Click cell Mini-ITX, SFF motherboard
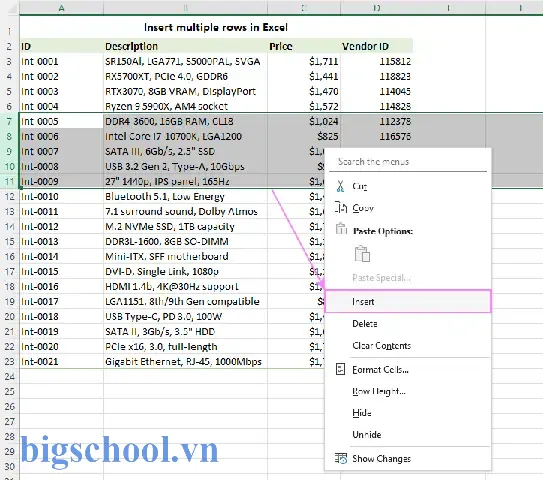This screenshot has width=543, height=480. click(185, 256)
